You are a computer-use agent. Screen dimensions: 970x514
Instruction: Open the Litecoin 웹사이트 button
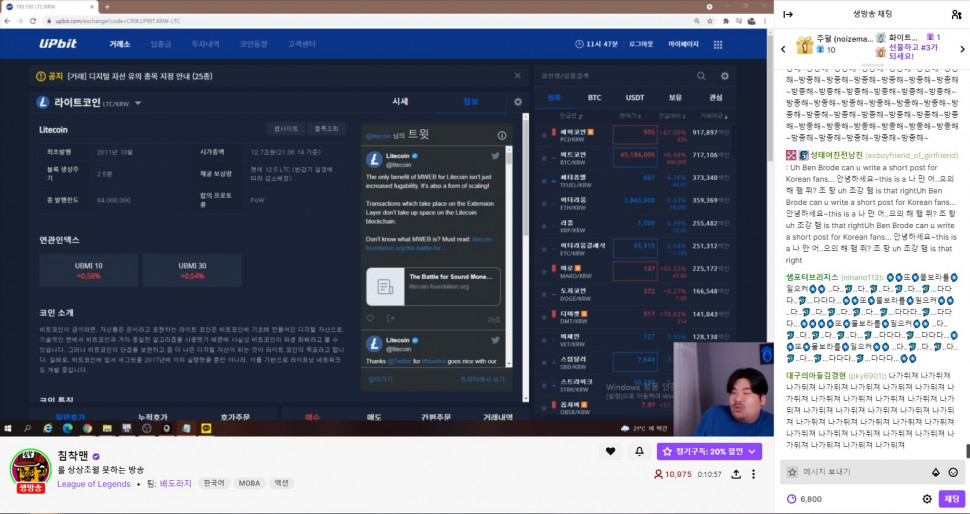[286, 129]
